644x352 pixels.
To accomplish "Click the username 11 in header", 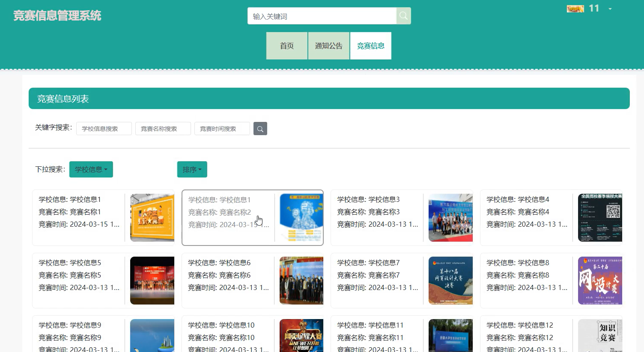I will tap(594, 9).
